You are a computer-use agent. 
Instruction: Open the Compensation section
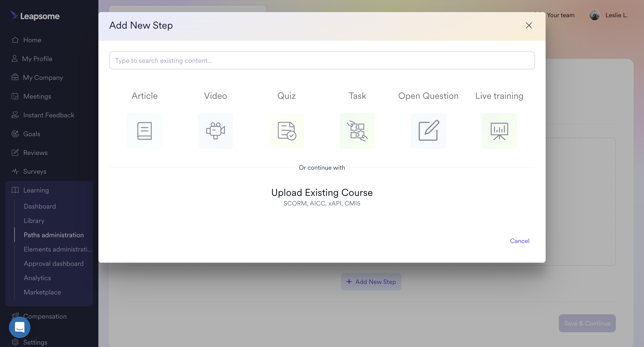(x=45, y=316)
